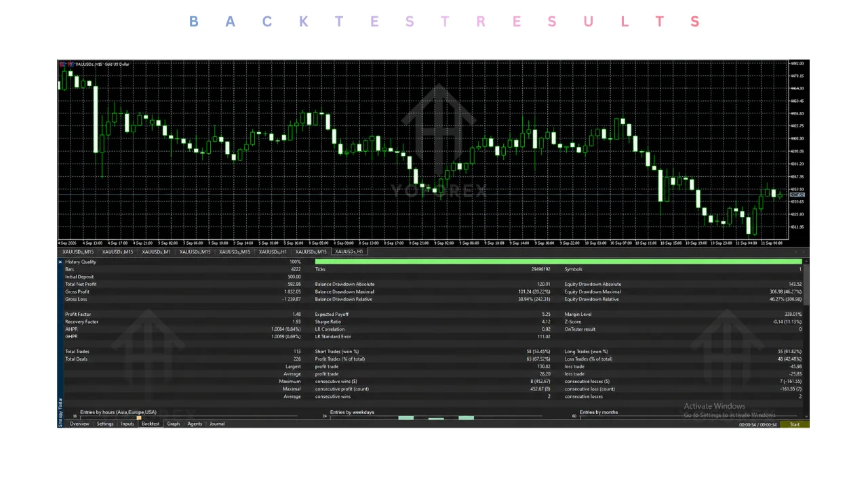The height and width of the screenshot is (488, 868).
Task: Open the Agents tab
Action: [x=195, y=424]
